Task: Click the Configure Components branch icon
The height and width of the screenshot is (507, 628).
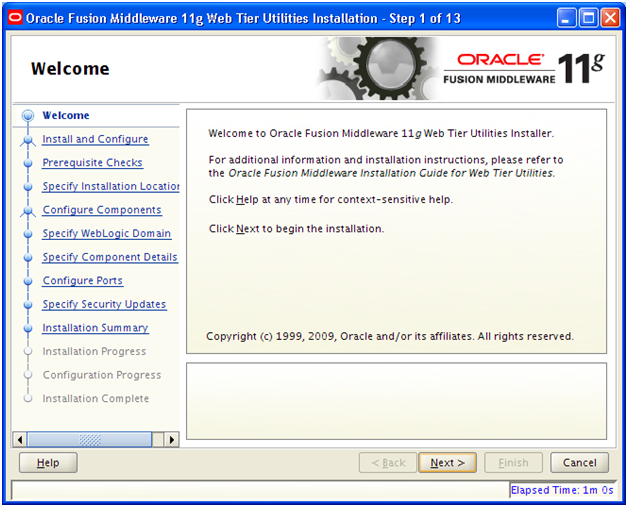Action: click(x=28, y=211)
